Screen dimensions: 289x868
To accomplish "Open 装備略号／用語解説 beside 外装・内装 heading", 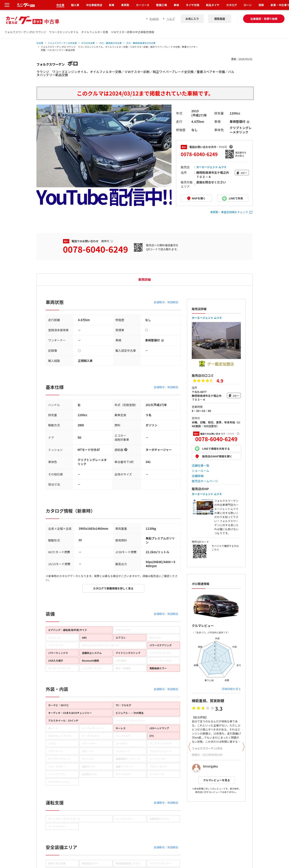I will 166,689.
